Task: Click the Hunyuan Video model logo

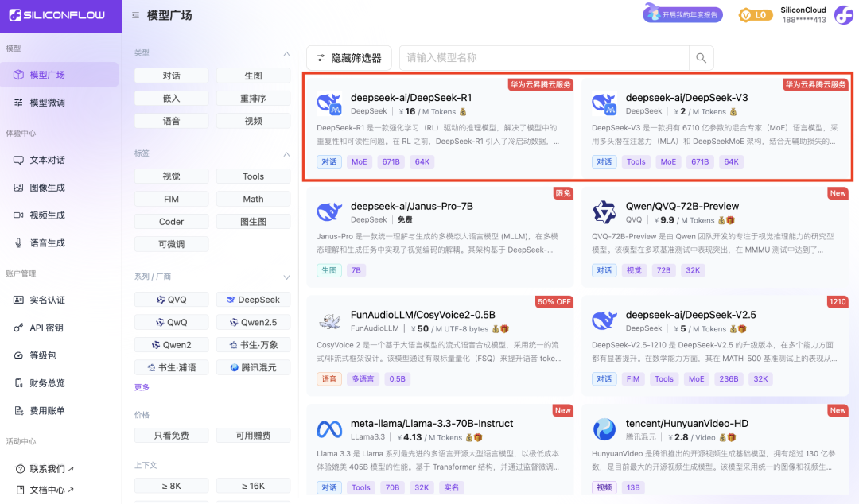Action: point(604,429)
